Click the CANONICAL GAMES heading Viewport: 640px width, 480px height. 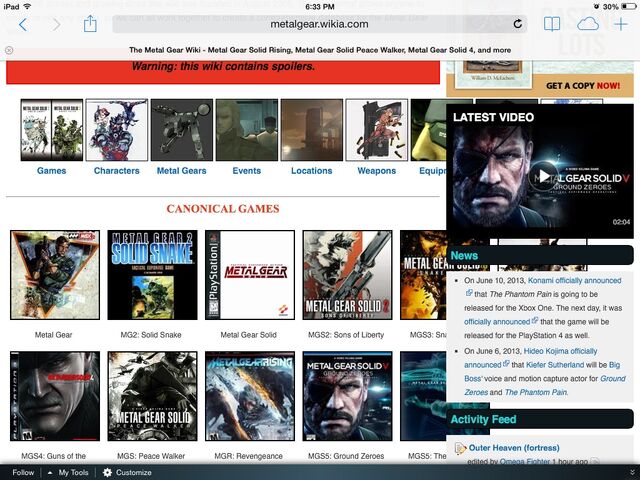pos(223,209)
